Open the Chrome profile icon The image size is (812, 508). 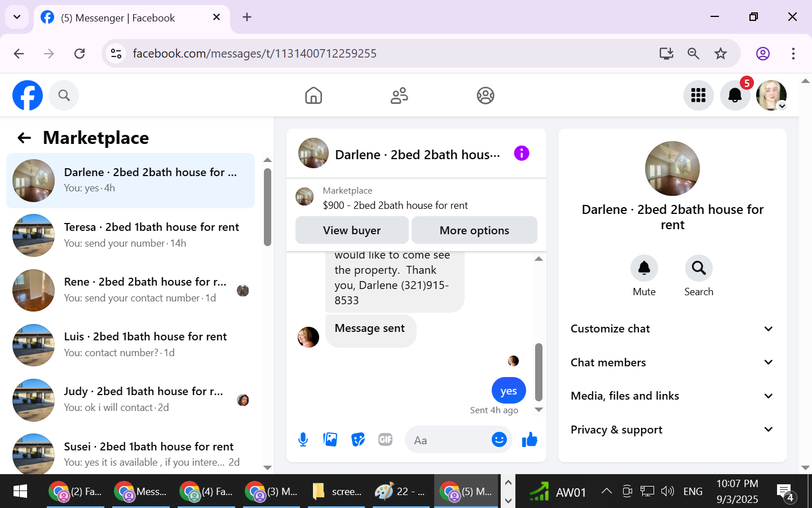[x=763, y=54]
